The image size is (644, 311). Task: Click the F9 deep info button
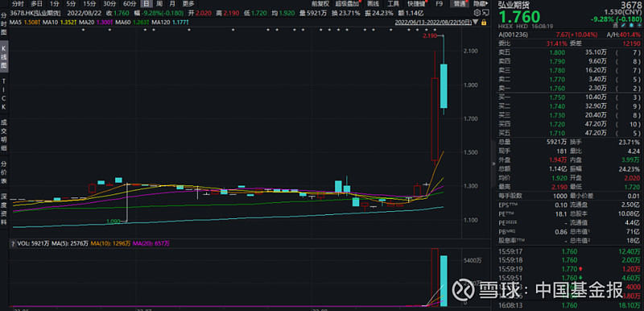click(x=439, y=4)
